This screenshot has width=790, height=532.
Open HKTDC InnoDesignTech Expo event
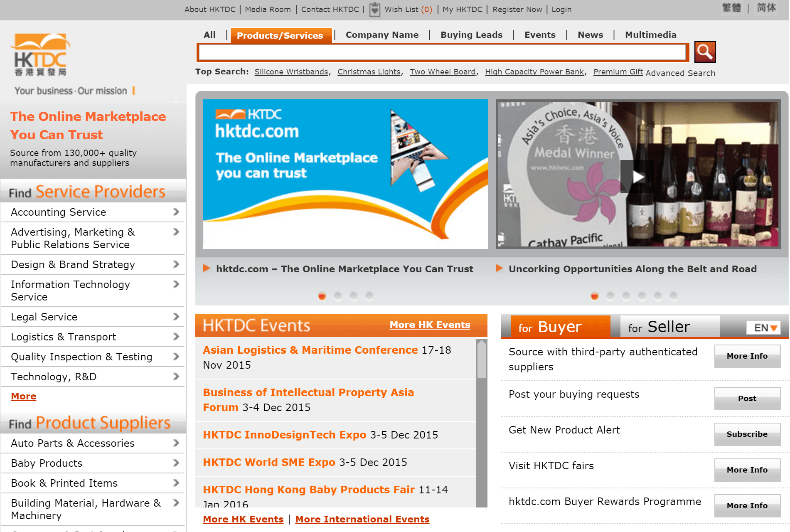click(x=284, y=435)
